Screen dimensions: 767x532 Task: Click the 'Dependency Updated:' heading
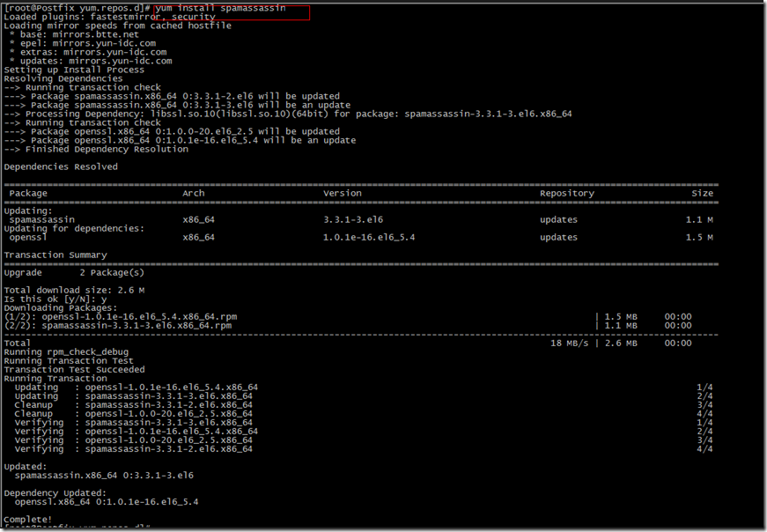(x=55, y=492)
